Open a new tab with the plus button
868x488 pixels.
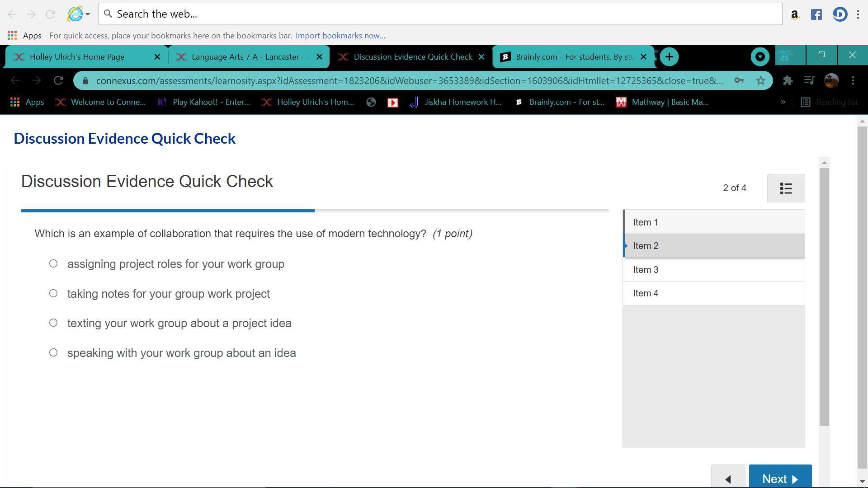(669, 56)
